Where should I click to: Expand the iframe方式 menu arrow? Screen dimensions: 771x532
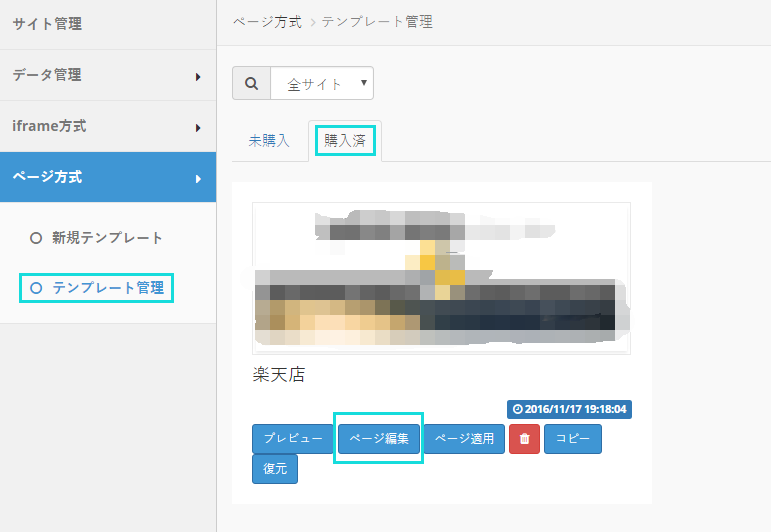coord(198,128)
